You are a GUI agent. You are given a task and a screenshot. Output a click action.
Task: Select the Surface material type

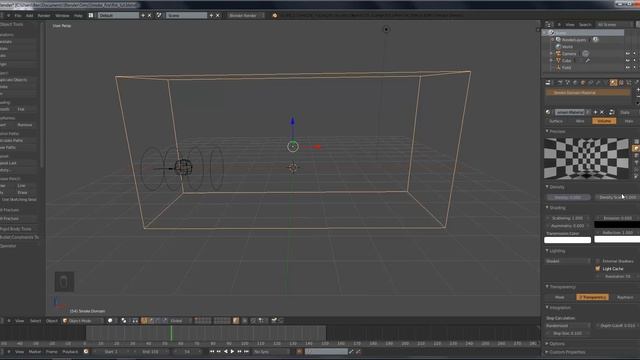pos(556,121)
